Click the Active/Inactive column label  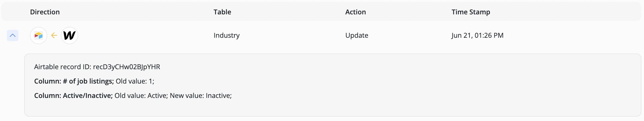(x=73, y=96)
